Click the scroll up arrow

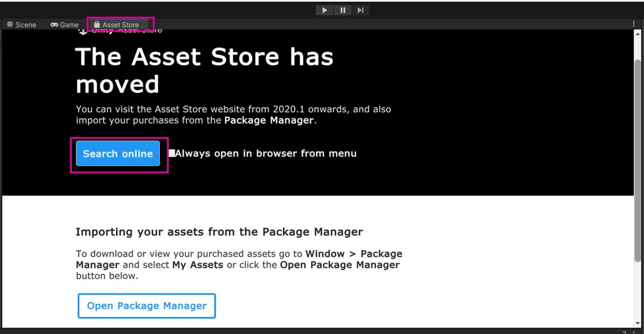coord(637,34)
